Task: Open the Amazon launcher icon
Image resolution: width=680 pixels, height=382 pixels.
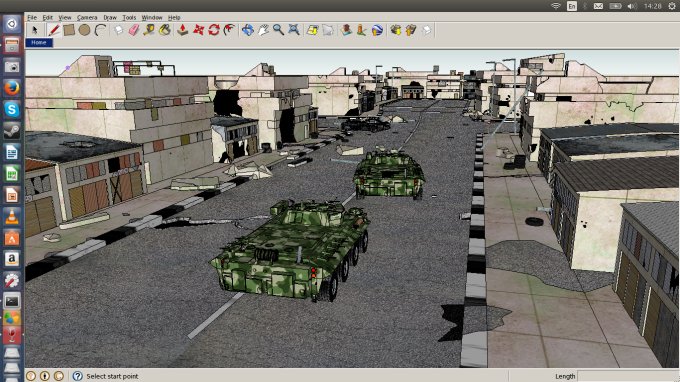Action: pos(12,259)
